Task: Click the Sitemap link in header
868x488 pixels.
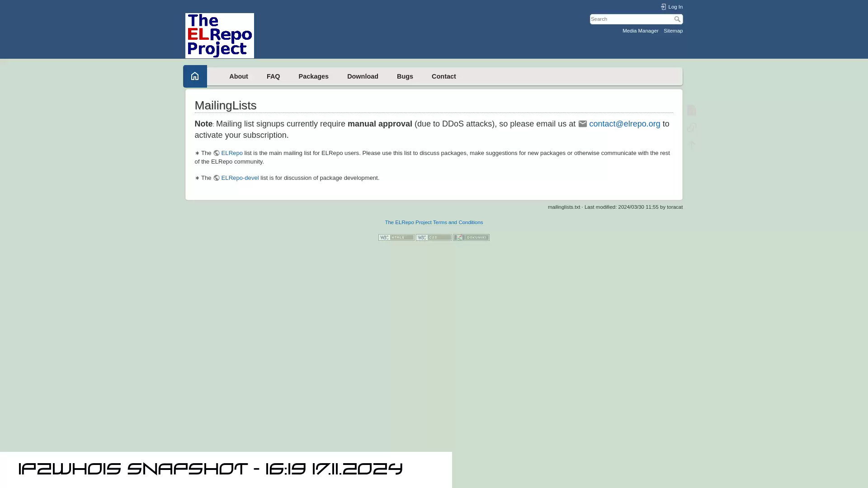Action: tap(672, 30)
